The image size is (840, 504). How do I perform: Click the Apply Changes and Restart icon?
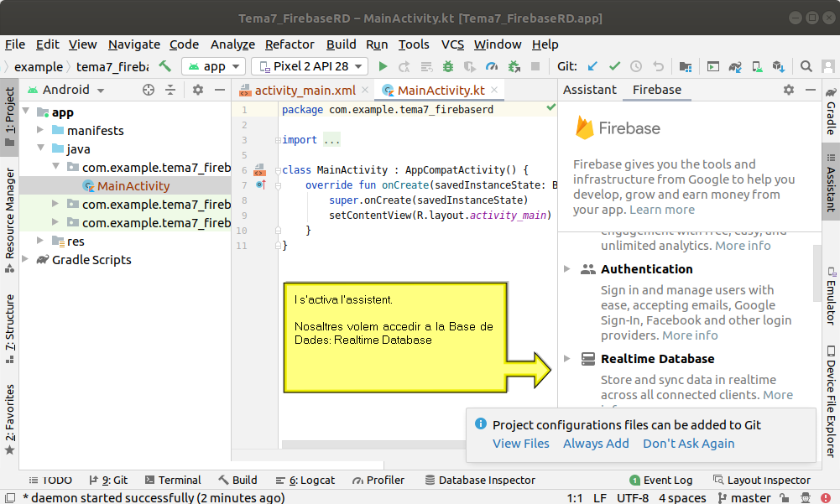point(404,66)
